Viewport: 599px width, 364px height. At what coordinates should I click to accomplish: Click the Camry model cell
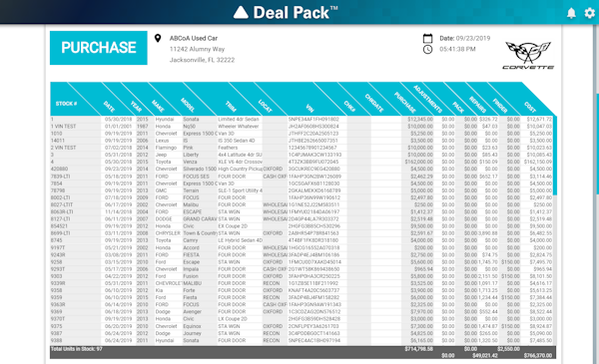point(191,240)
